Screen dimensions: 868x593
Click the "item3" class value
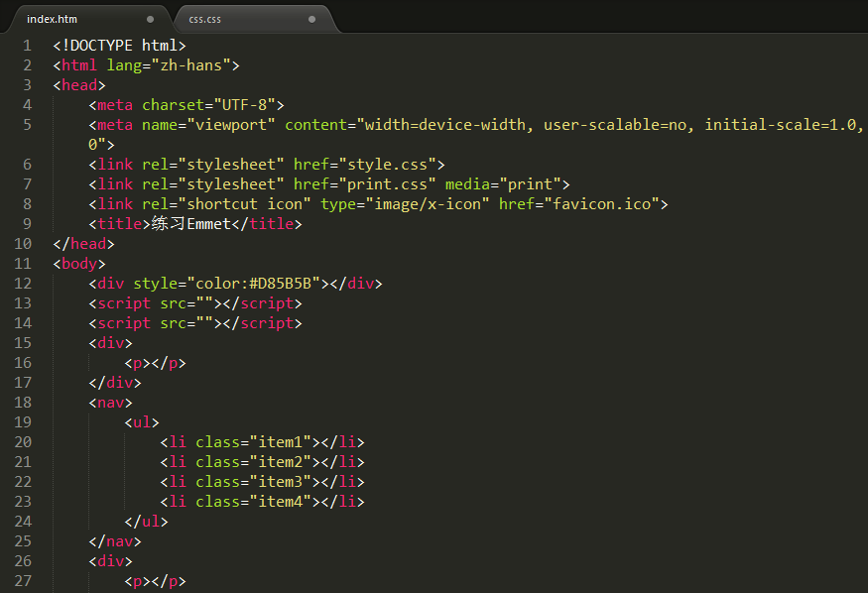point(281,482)
